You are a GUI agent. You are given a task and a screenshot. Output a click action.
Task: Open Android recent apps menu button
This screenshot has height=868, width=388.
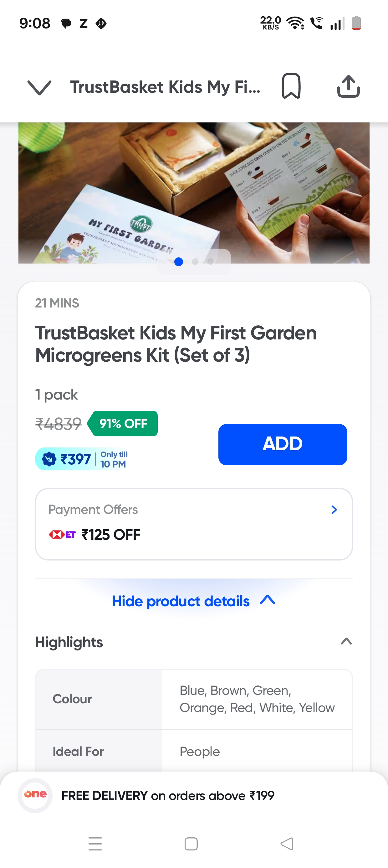95,844
